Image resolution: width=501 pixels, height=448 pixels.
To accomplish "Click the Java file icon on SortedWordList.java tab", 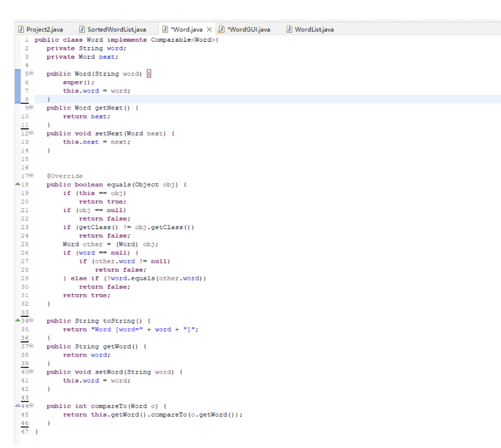I will pyautogui.click(x=82, y=29).
